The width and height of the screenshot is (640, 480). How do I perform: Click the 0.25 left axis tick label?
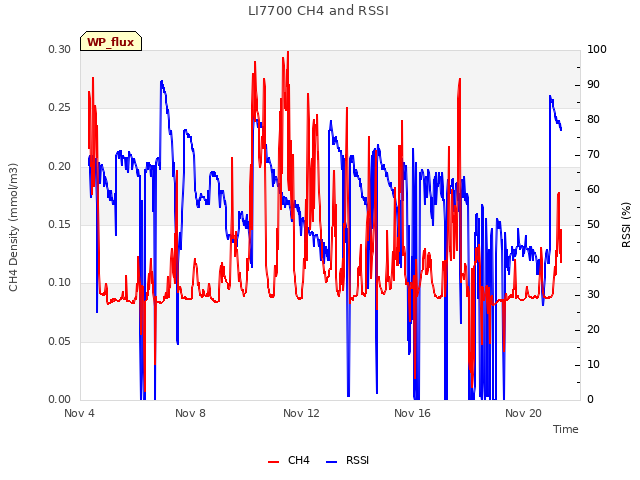click(60, 108)
